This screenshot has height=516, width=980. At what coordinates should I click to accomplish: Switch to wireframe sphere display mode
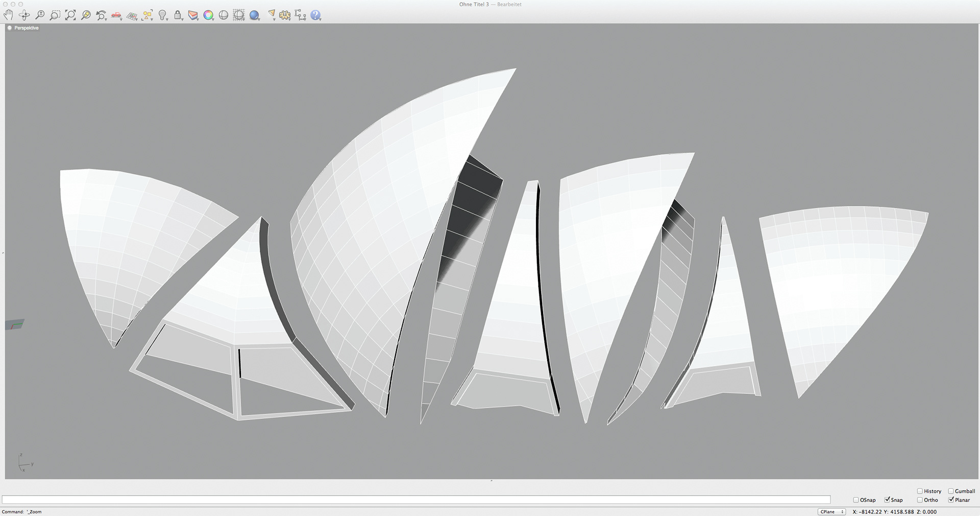coord(224,15)
